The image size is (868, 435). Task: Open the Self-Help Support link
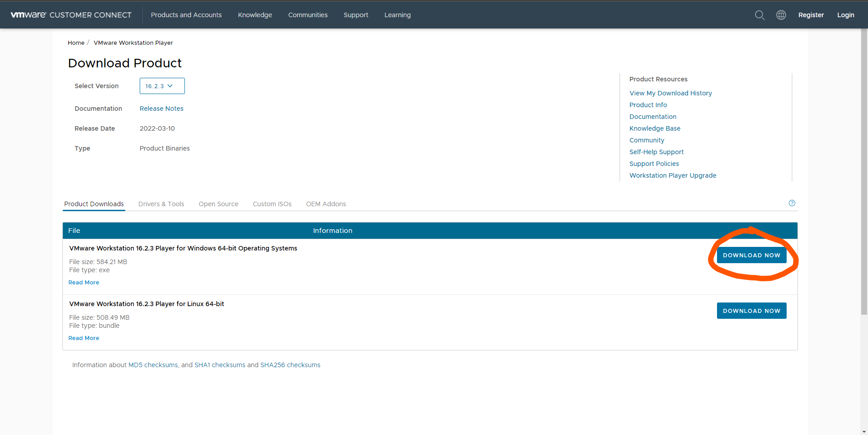pyautogui.click(x=656, y=152)
